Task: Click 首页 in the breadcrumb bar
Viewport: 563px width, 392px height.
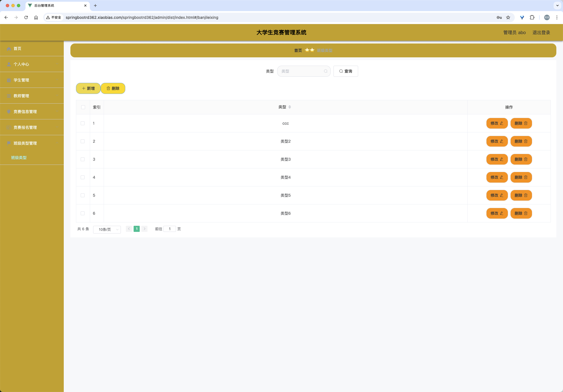Action: tap(298, 50)
